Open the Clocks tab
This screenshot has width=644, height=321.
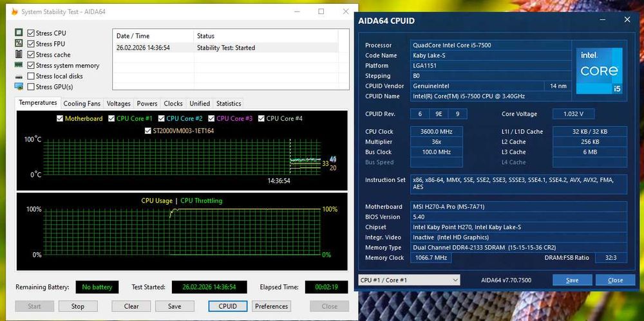tap(173, 104)
